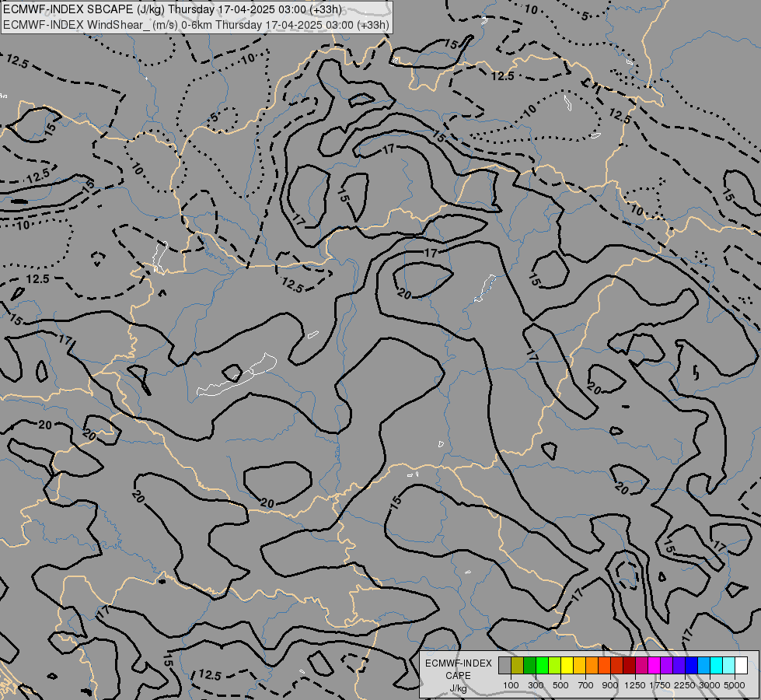761x700 pixels.
Task: Select the pure blue legend swatch
Action: [x=692, y=666]
